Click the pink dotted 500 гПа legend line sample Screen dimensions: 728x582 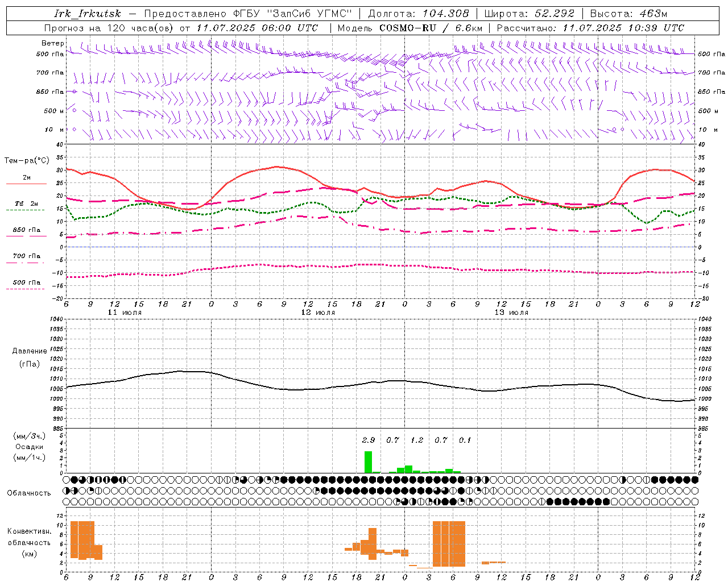click(25, 289)
